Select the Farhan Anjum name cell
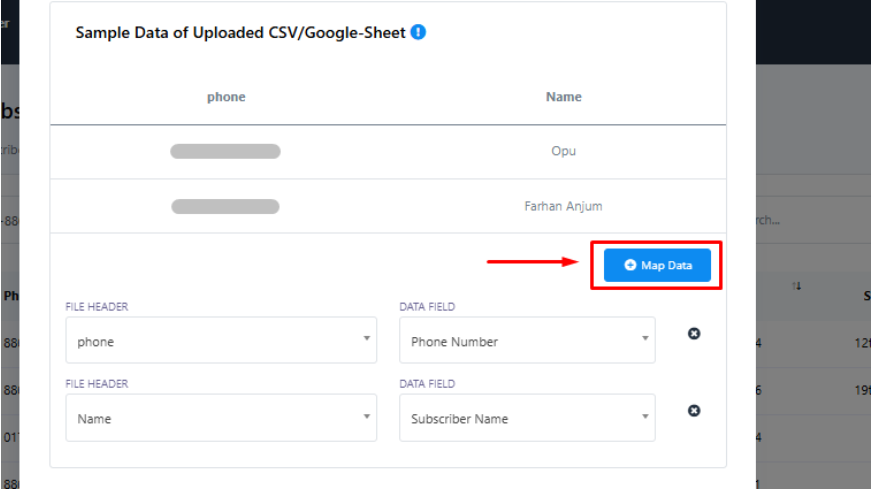871x489 pixels. [563, 206]
